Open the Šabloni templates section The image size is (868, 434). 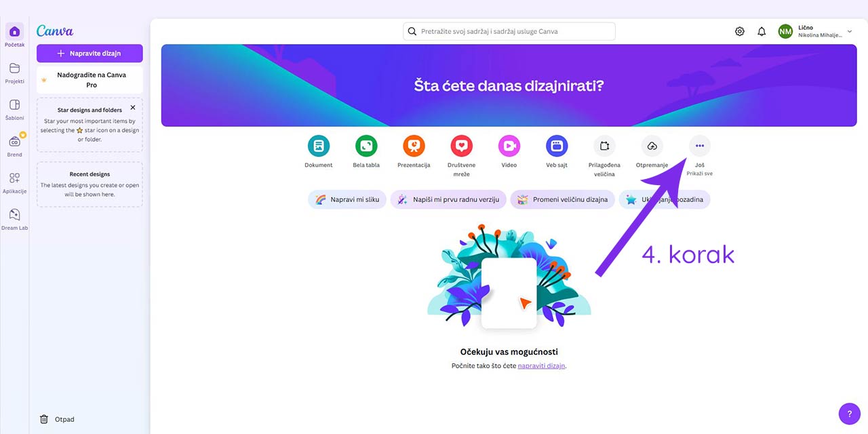coord(14,108)
